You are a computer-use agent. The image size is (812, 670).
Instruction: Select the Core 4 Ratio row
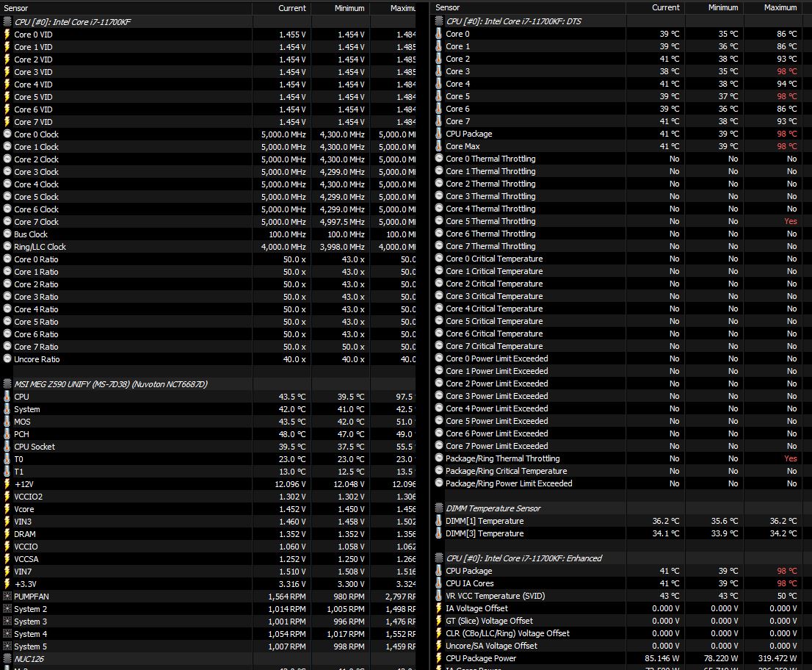click(208, 309)
